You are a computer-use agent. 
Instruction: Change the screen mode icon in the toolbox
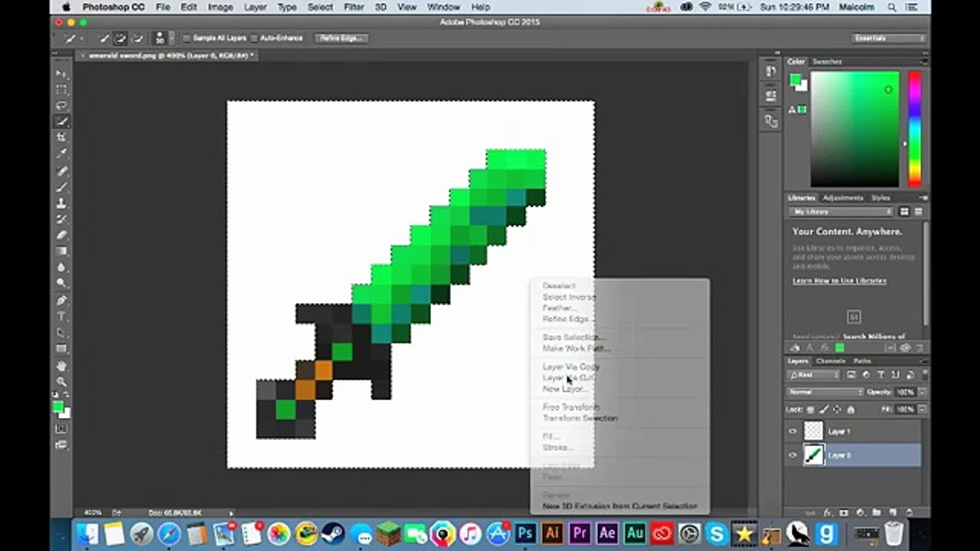tap(62, 445)
